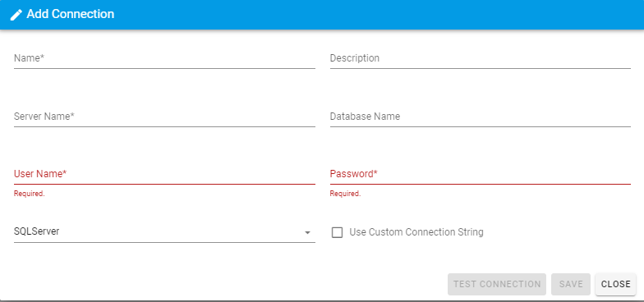Click the pencil edit icon in header
Image resolution: width=644 pixels, height=302 pixels.
click(x=16, y=15)
